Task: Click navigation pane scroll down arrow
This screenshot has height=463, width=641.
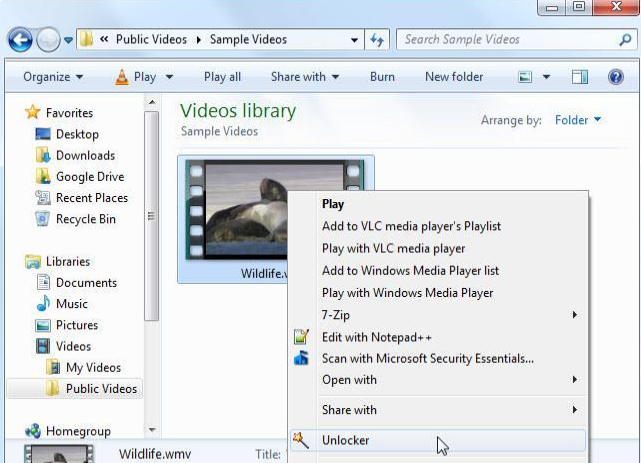Action: coord(152,430)
